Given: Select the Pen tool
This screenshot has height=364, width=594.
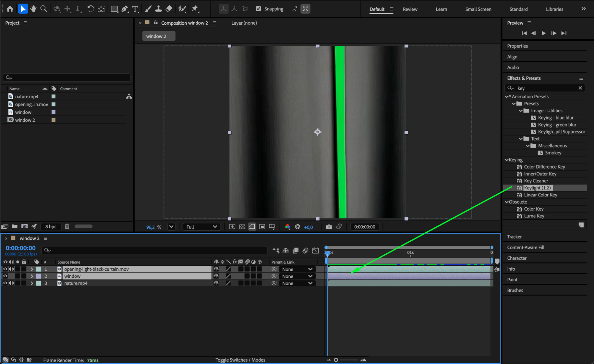Looking at the screenshot, I should pyautogui.click(x=125, y=9).
